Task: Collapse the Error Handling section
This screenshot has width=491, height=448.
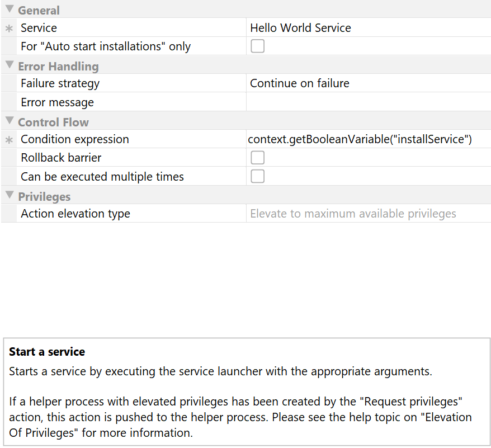Action: (10, 65)
